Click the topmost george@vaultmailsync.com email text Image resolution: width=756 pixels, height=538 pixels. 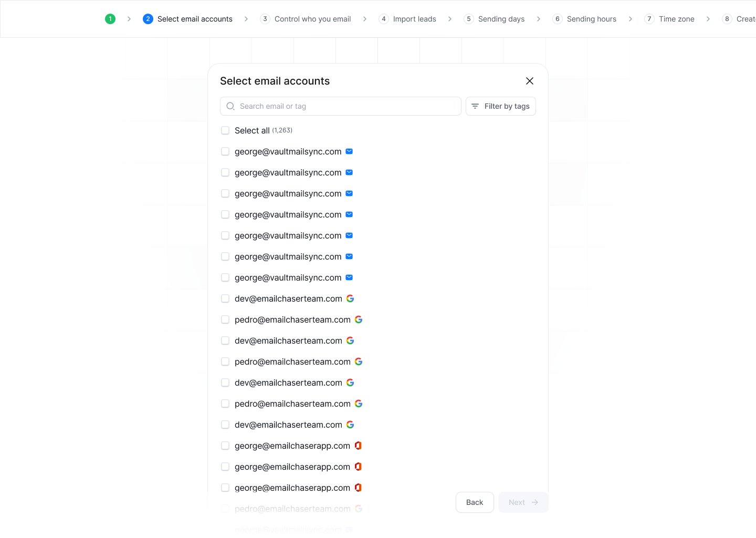coord(288,151)
